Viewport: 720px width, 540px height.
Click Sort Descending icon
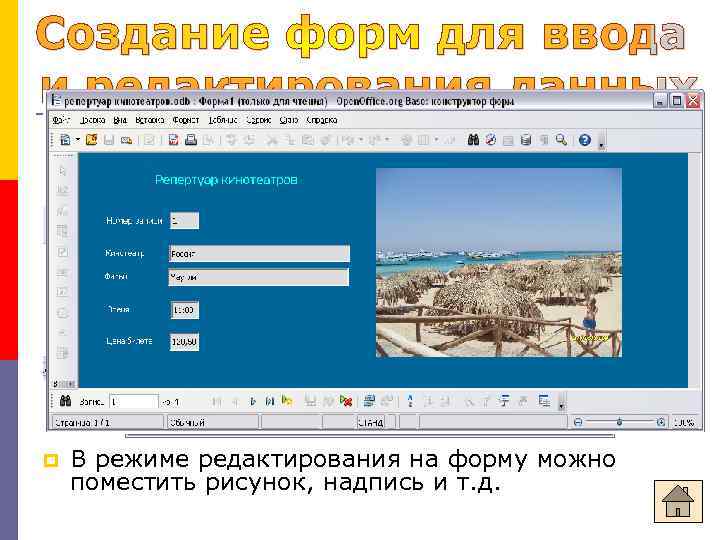tap(445, 402)
